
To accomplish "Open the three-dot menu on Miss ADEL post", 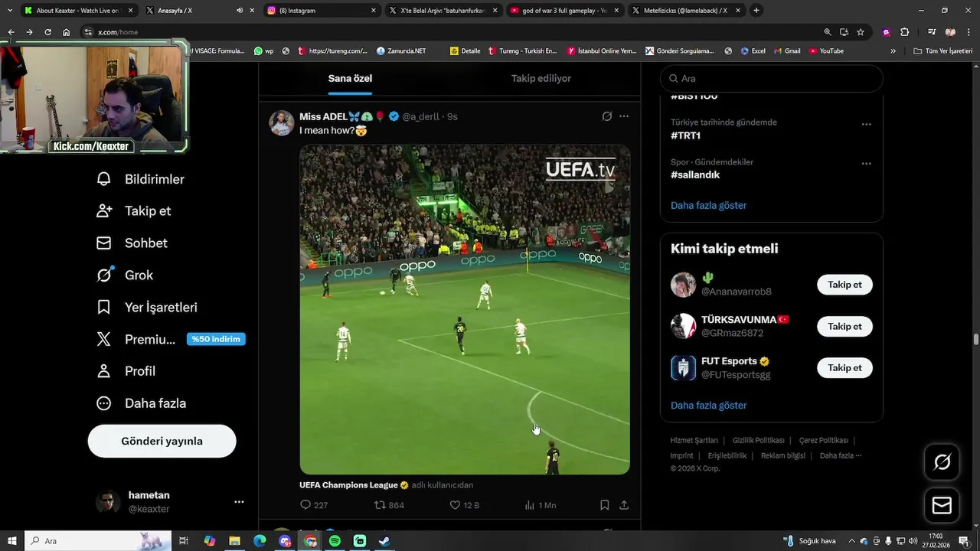I will [624, 116].
